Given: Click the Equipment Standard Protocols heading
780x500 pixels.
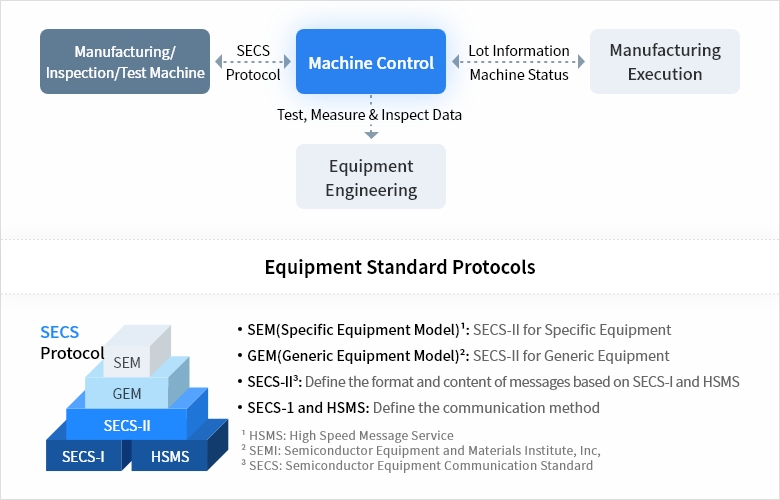Looking at the screenshot, I should 399,267.
